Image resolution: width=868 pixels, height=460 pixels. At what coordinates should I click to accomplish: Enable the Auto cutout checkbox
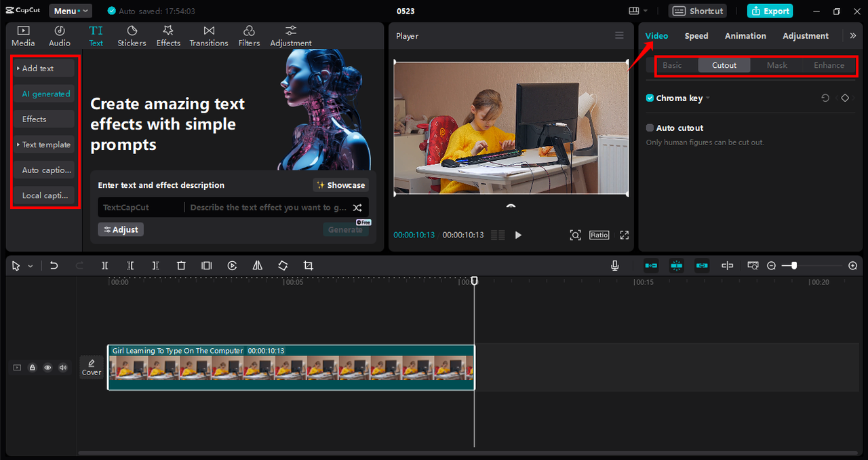[x=650, y=128]
